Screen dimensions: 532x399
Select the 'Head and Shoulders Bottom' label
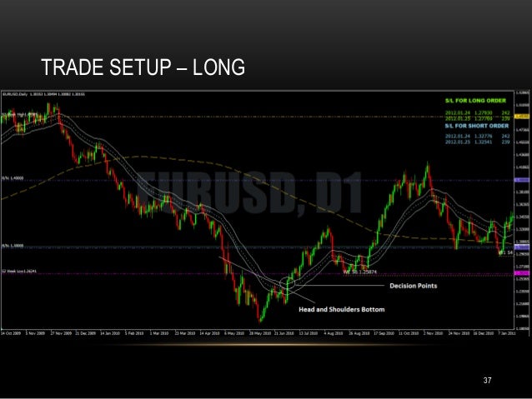[x=342, y=310]
